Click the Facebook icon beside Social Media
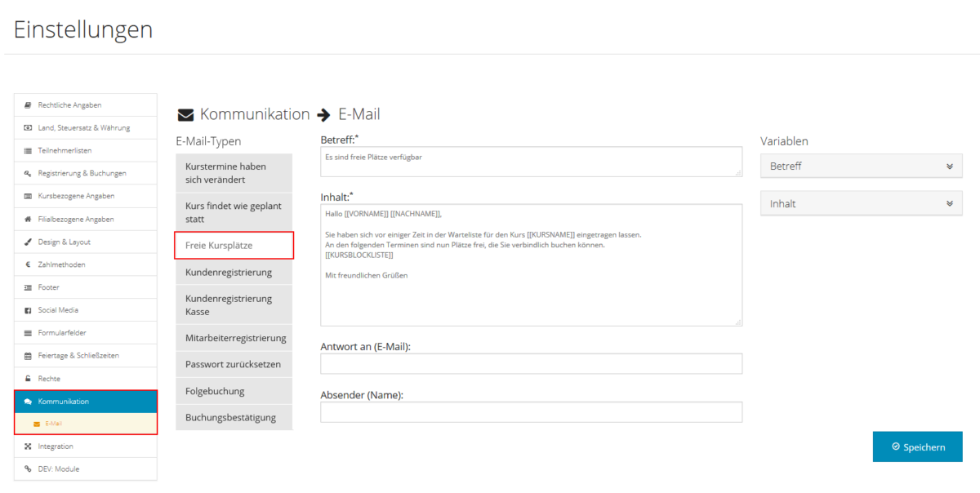Viewport: 980px width, 493px height. pos(28,311)
